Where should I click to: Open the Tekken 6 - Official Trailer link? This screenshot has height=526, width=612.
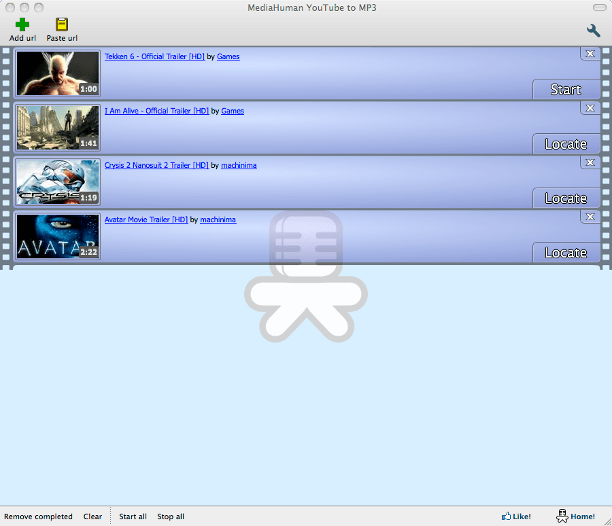tap(155, 57)
